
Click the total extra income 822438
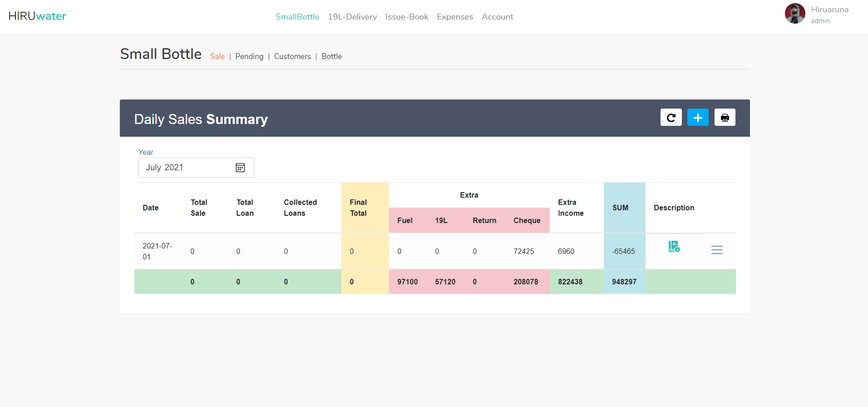pyautogui.click(x=570, y=282)
